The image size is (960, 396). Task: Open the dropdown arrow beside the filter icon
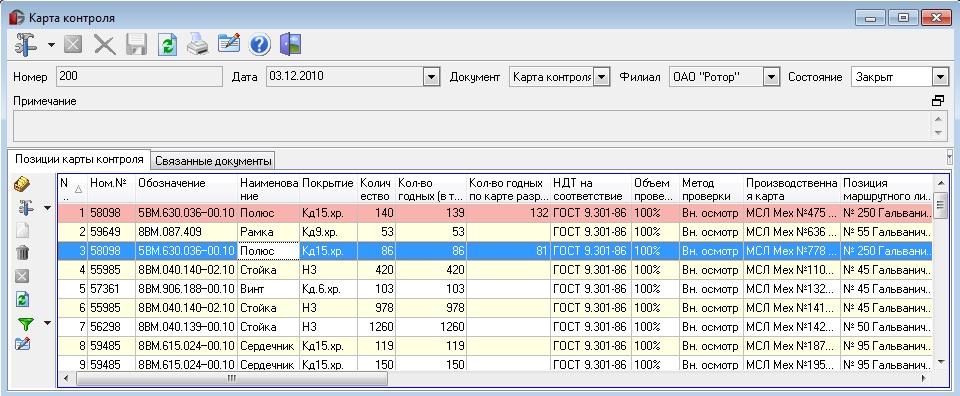(x=47, y=323)
